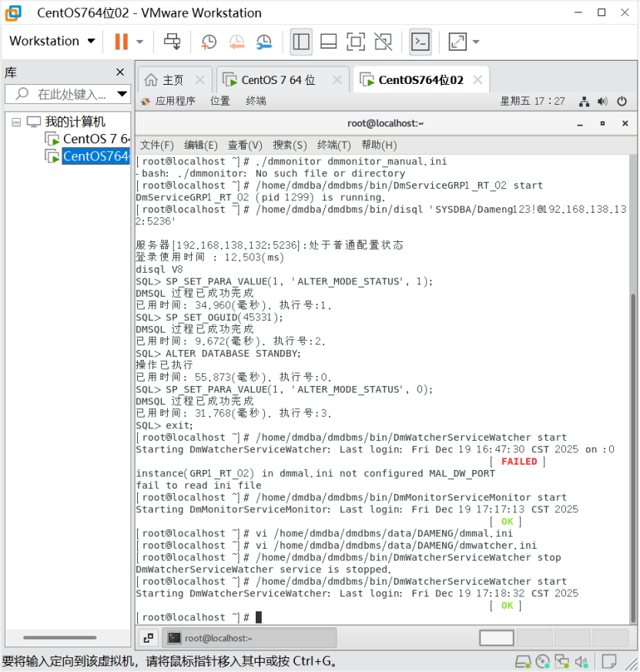Click the VMware Workstation logo icon

click(x=13, y=13)
